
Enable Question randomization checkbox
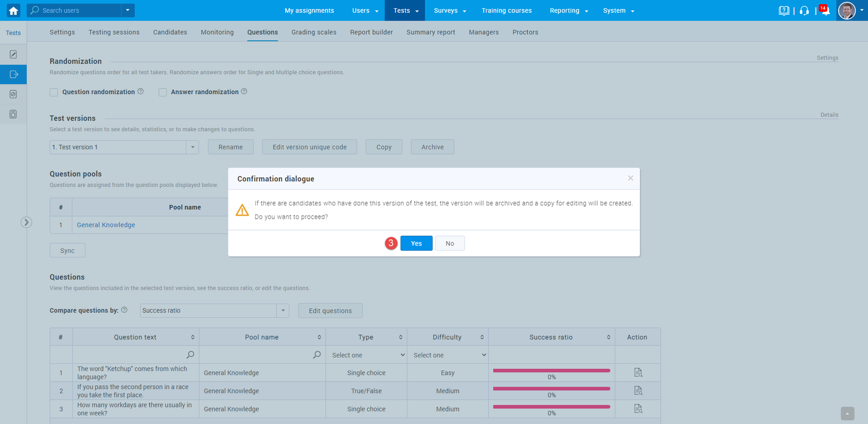pyautogui.click(x=54, y=92)
